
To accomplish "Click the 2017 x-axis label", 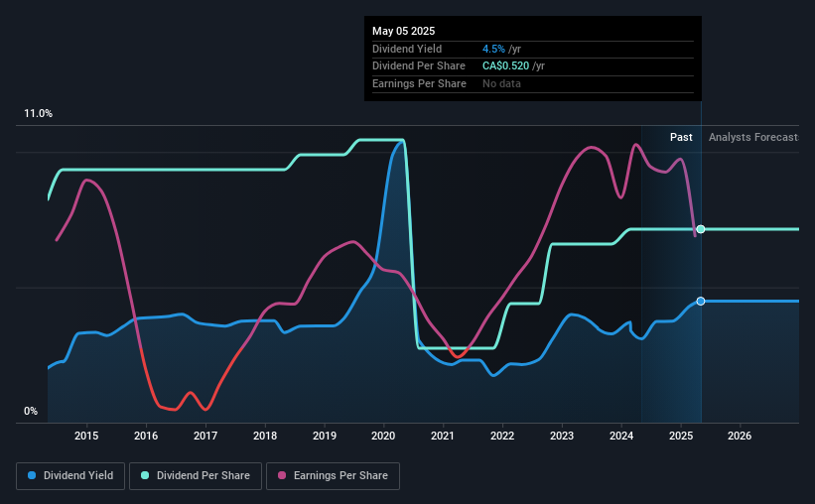I will point(205,436).
